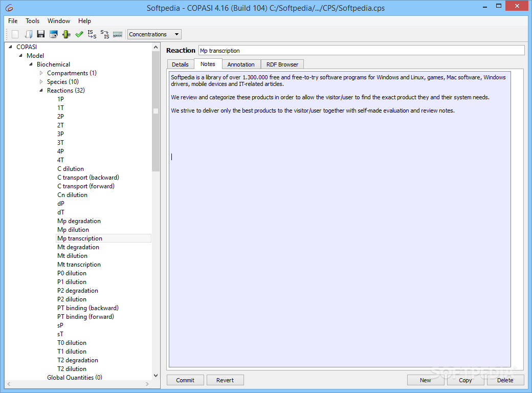
Task: Select the 1T reaction
Action: coord(61,108)
